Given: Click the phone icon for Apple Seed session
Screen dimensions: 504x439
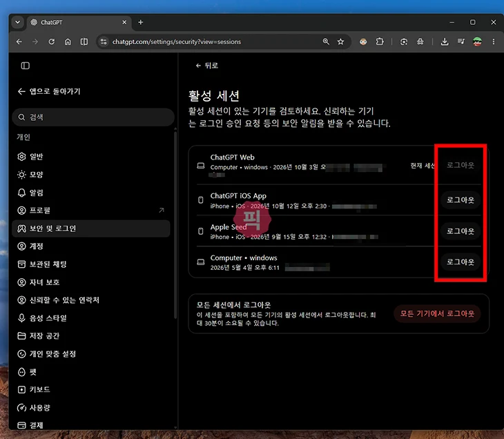Looking at the screenshot, I should pos(201,231).
